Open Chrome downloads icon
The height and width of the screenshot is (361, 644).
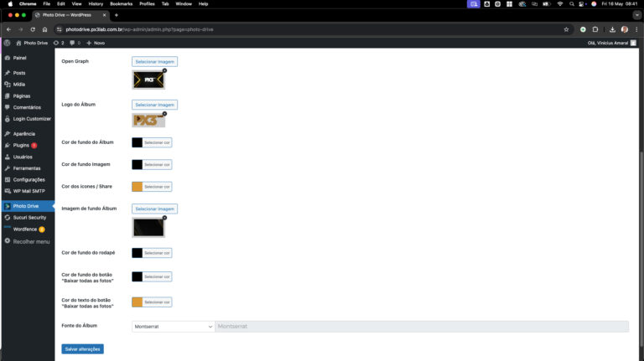(x=612, y=29)
